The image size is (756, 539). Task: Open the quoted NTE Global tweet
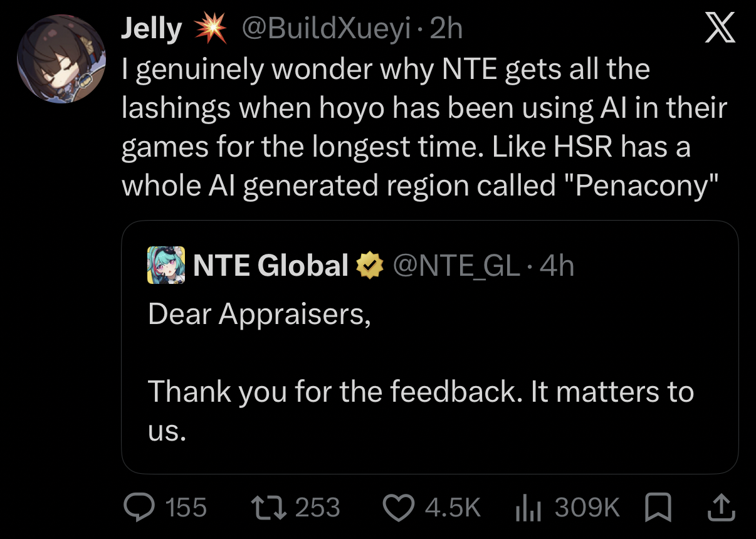(429, 347)
